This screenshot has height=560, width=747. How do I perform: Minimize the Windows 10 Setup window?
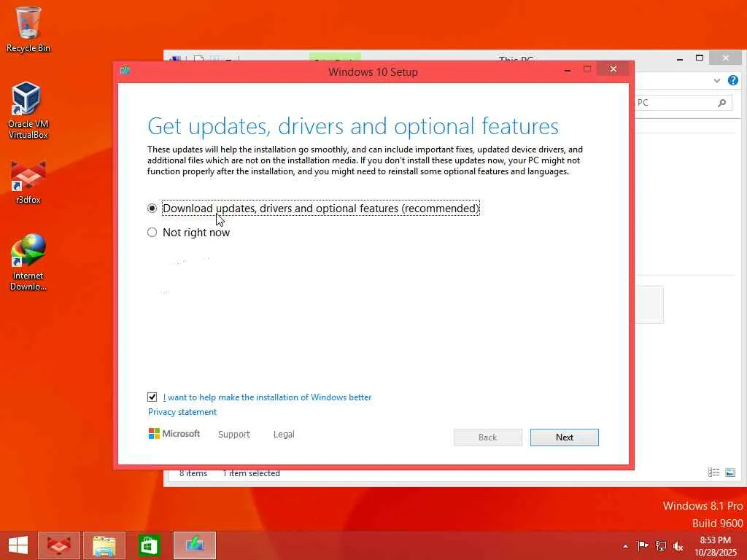point(567,70)
